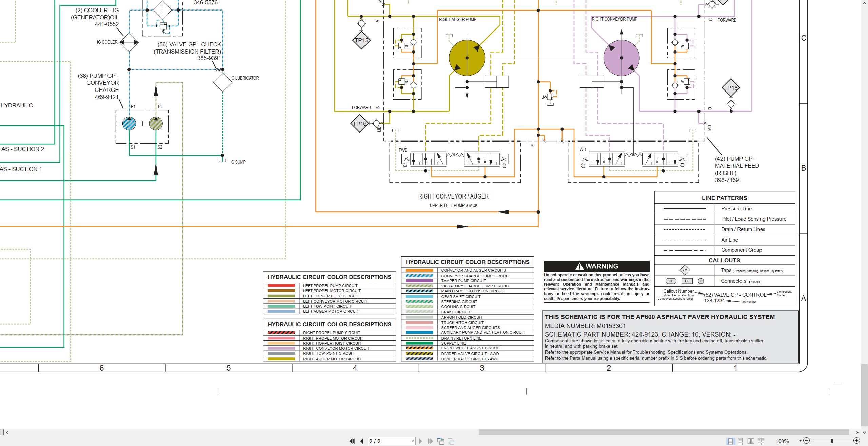Screen dimensions: 868x446
Task: Click the SUPPLY LINE legend row
Action: (x=468, y=343)
